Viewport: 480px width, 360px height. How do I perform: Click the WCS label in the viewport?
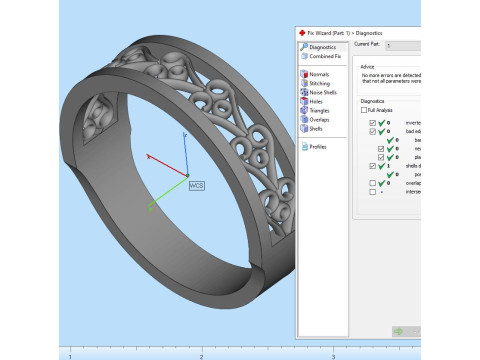pos(197,186)
